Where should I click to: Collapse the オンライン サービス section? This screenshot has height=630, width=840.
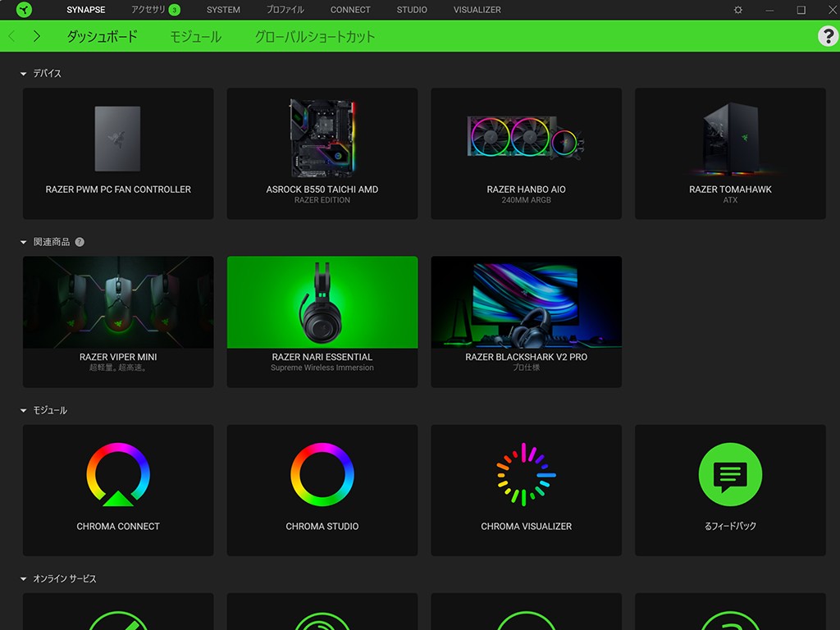(x=24, y=579)
